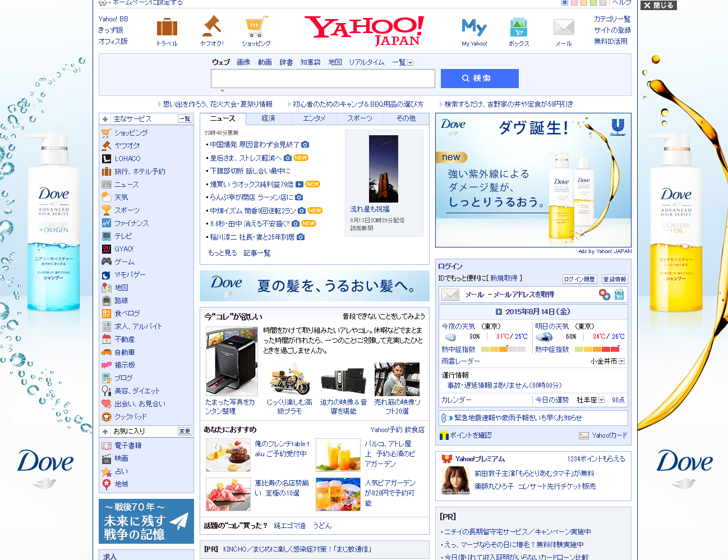Open the film scanner thumbnail たまった写真
Viewport: 728px width, 560px height.
coord(232,361)
